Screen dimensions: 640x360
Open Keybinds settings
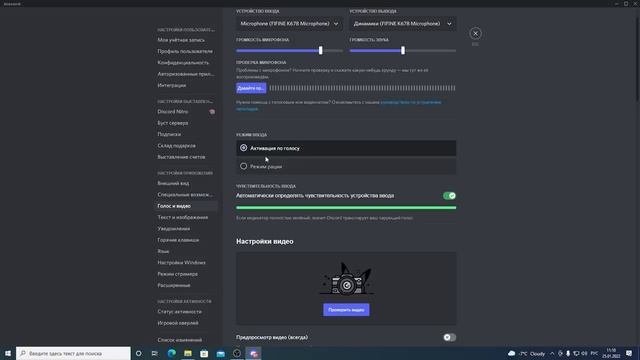(178, 240)
